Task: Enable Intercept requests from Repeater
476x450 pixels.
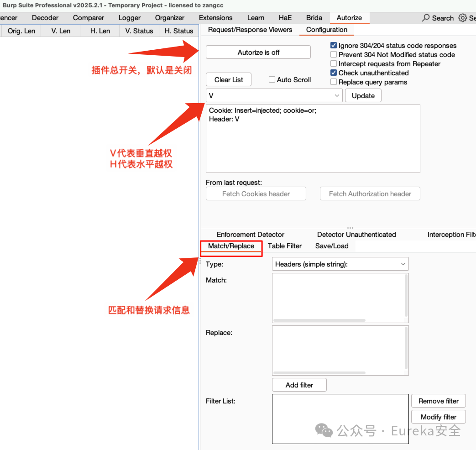Action: click(x=333, y=63)
